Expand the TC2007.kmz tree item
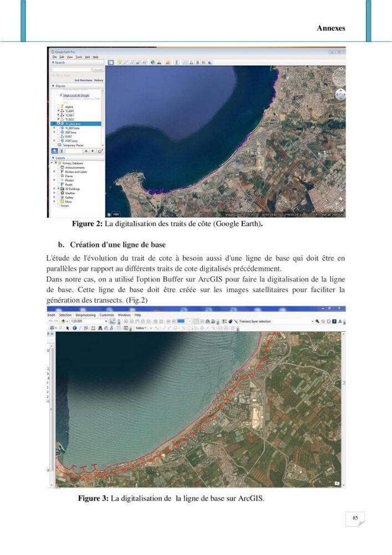 tap(54, 128)
